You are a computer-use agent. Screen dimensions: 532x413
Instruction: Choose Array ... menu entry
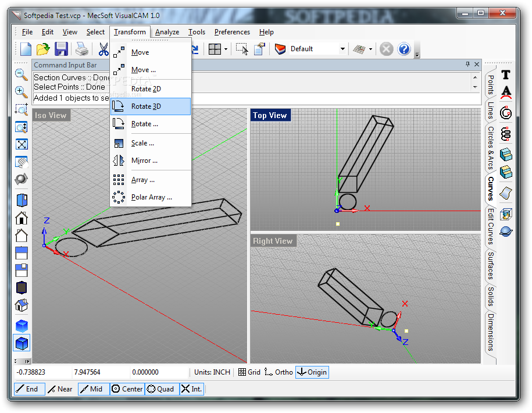coord(151,180)
